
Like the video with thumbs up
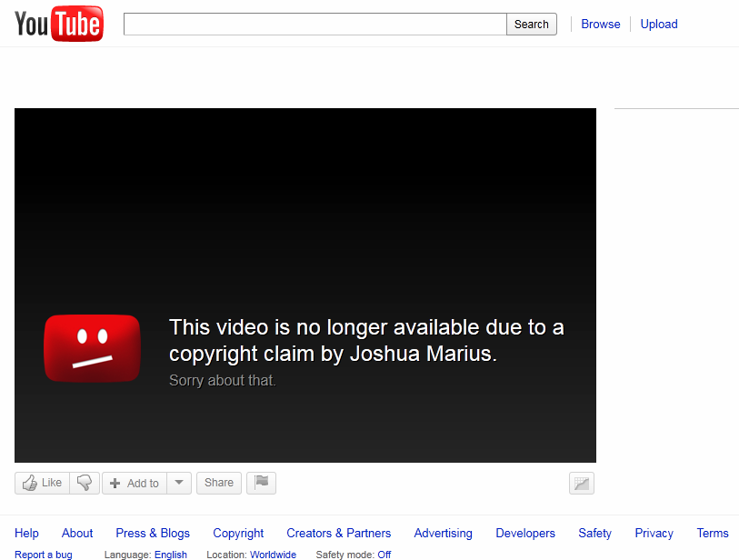tap(42, 483)
